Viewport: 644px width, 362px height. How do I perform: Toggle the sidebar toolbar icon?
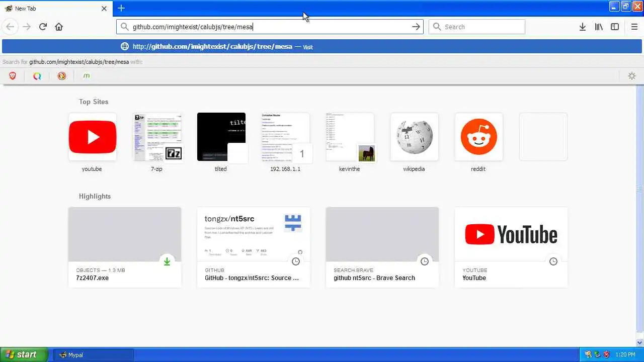[x=615, y=27]
